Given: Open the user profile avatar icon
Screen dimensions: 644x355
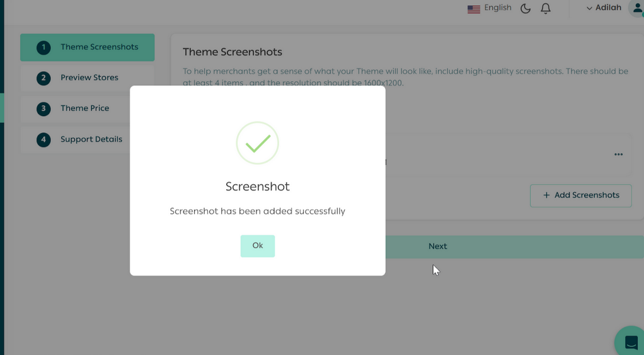Looking at the screenshot, I should pyautogui.click(x=636, y=9).
